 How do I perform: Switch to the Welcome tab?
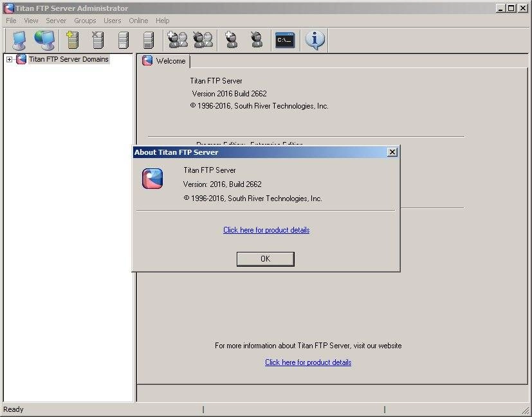[164, 61]
